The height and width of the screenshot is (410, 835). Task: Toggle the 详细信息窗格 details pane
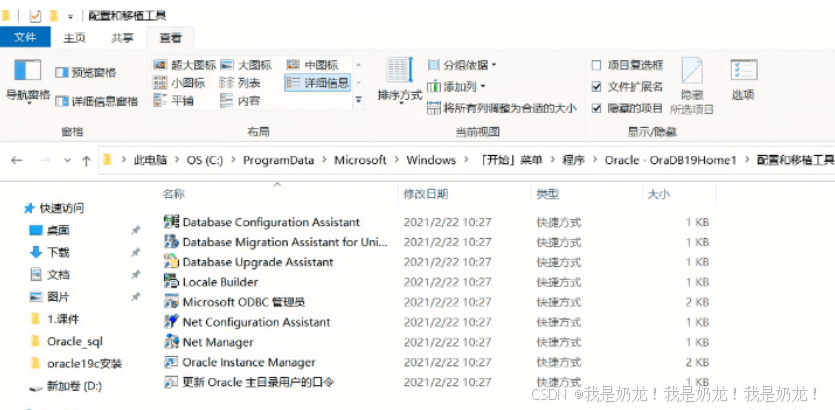tap(96, 101)
